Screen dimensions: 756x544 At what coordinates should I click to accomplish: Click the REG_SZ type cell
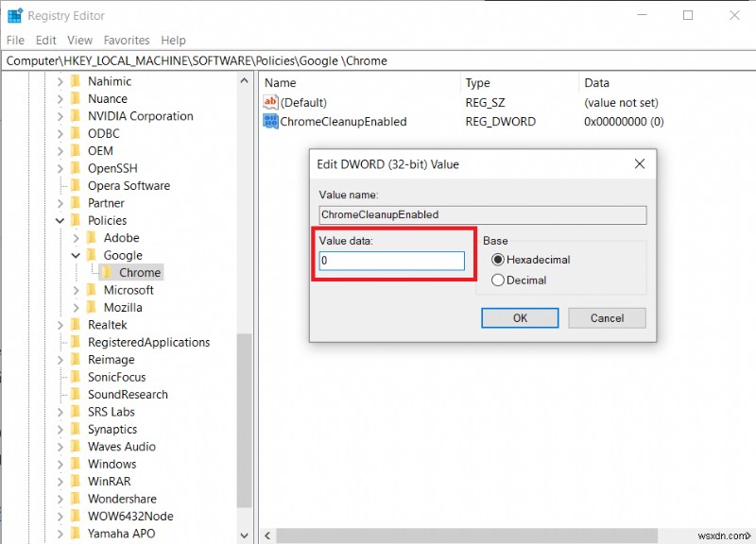click(485, 102)
